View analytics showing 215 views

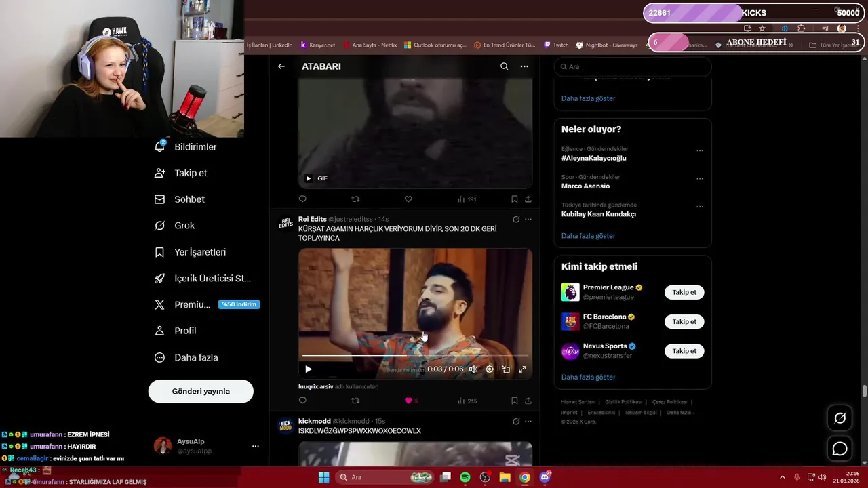(467, 401)
